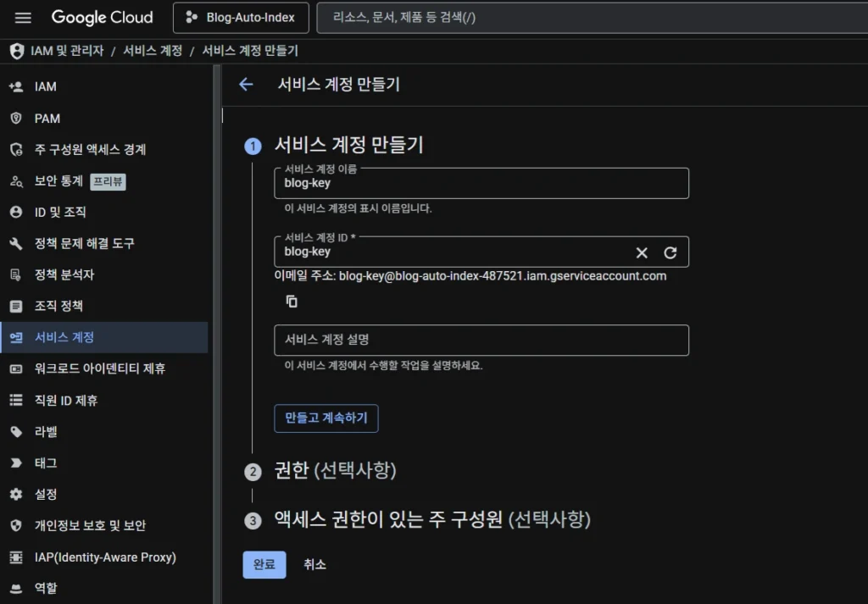Click the 프리뷰 badge

108,181
